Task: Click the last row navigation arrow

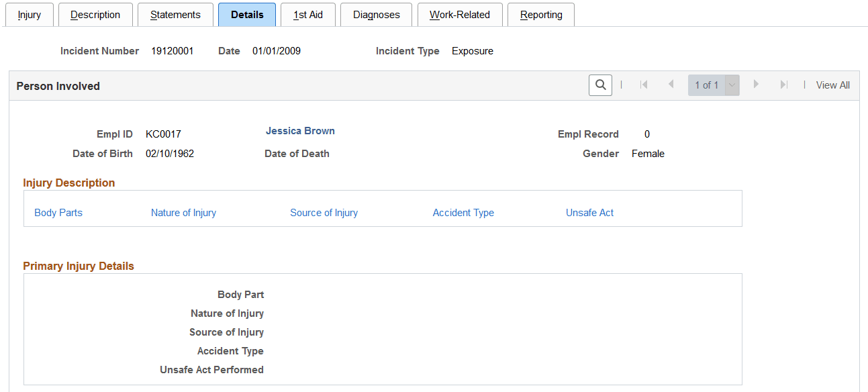Action: point(783,85)
